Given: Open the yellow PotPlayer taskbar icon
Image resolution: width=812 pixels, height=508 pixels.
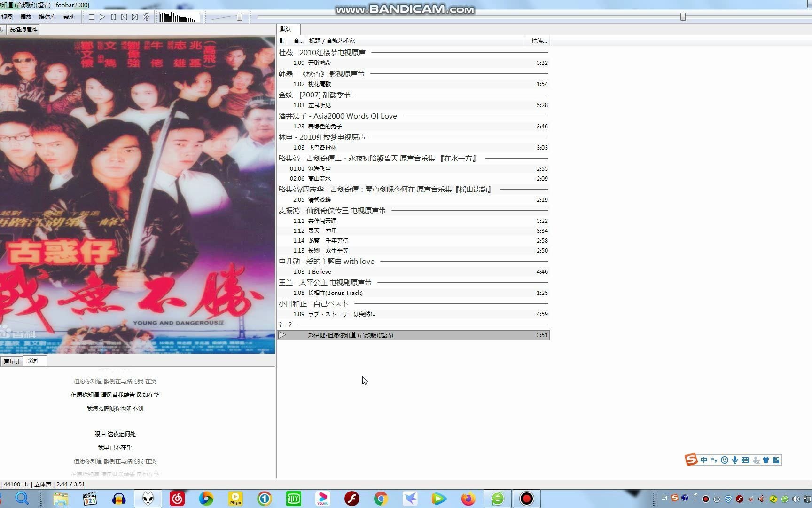Looking at the screenshot, I should [x=235, y=499].
